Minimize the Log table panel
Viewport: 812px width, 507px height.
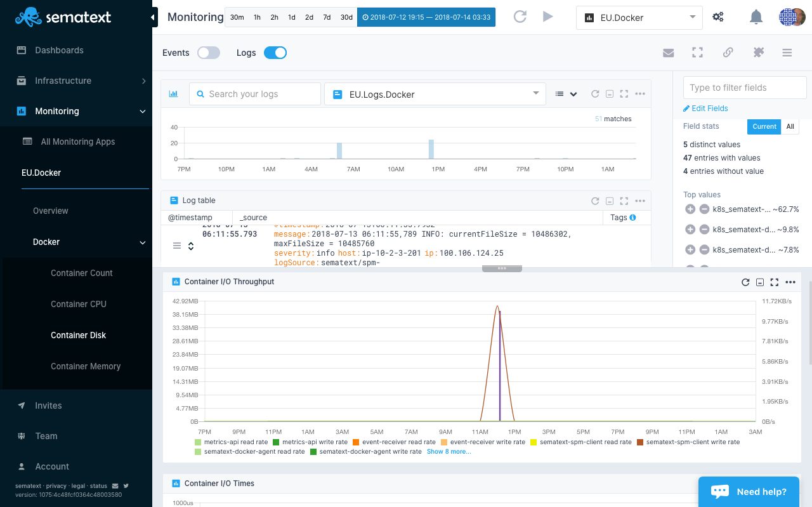[x=610, y=201]
